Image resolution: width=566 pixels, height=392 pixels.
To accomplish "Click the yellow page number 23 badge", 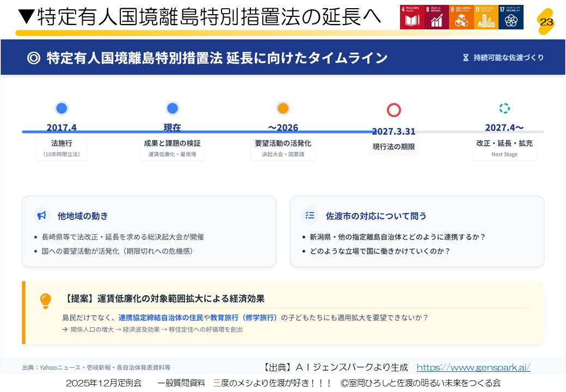I will click(546, 21).
